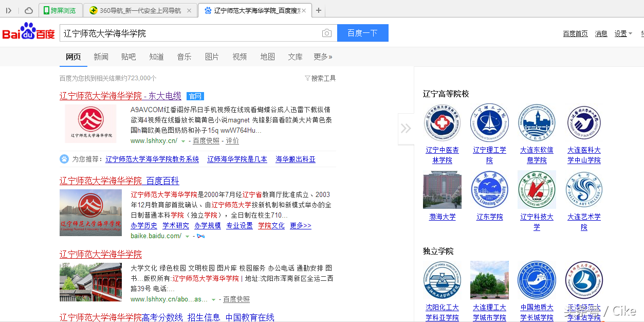
Task: Click the 百度一下 search button
Action: coord(362,33)
